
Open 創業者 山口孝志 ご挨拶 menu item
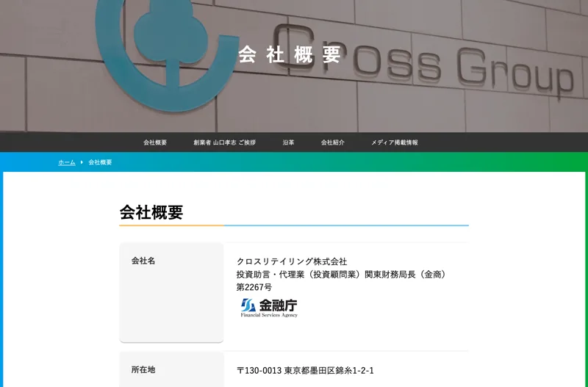click(225, 142)
